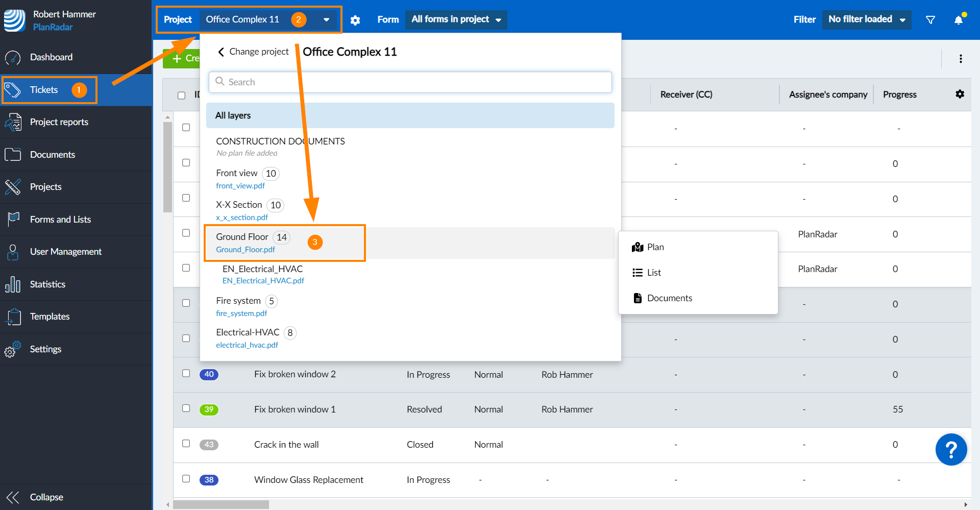This screenshot has width=980, height=510.
Task: Click the map Plan icon
Action: (638, 247)
